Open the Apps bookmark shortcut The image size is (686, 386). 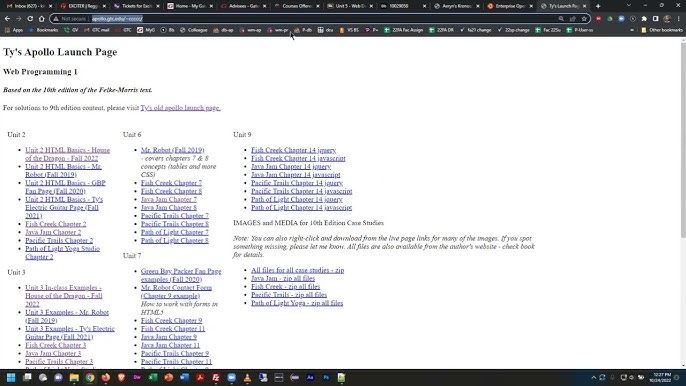[x=14, y=30]
